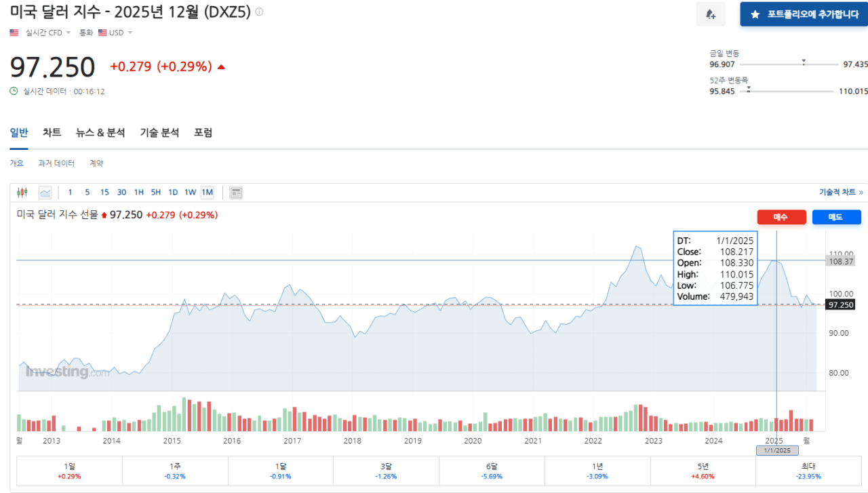Click the US flag icon beside 실시간 CFD
The width and height of the screenshot is (868, 493).
tap(14, 33)
